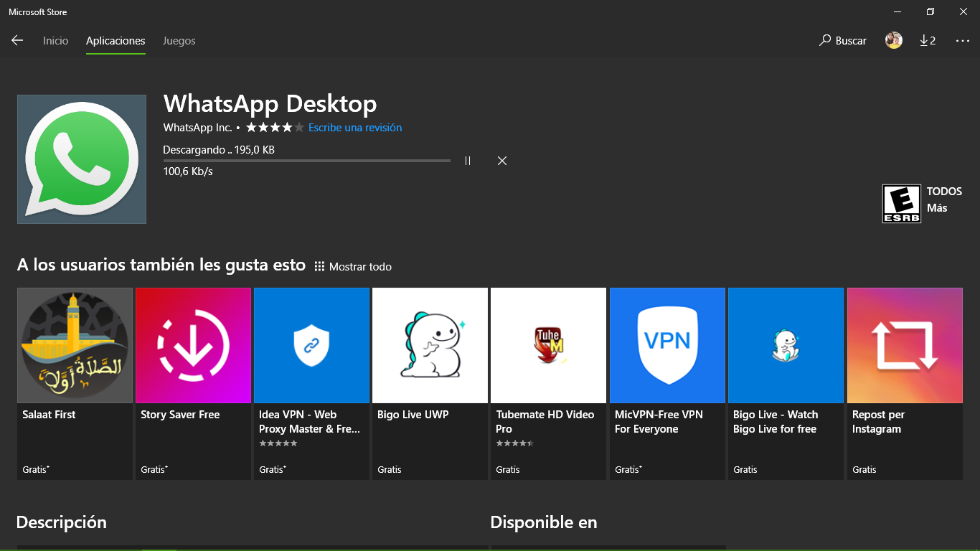Open the Tubemate HD Video Pro icon
Viewport: 980px width, 551px height.
tap(548, 345)
